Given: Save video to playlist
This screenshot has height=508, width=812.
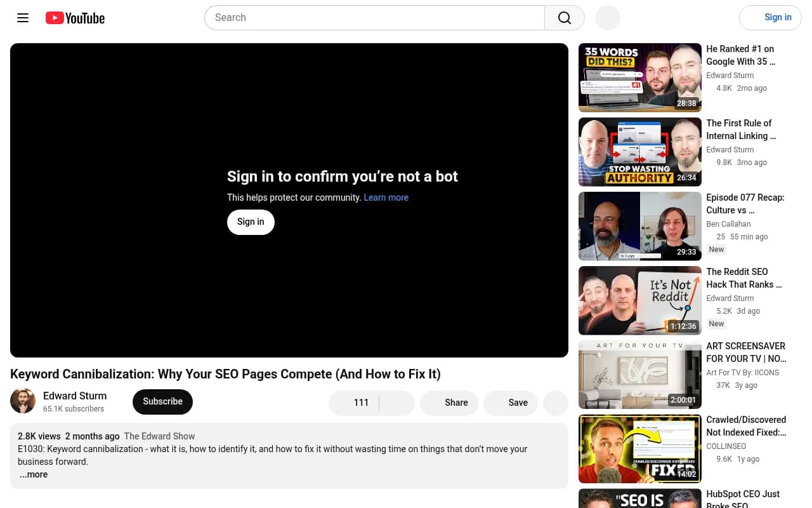Looking at the screenshot, I should pyautogui.click(x=511, y=403).
